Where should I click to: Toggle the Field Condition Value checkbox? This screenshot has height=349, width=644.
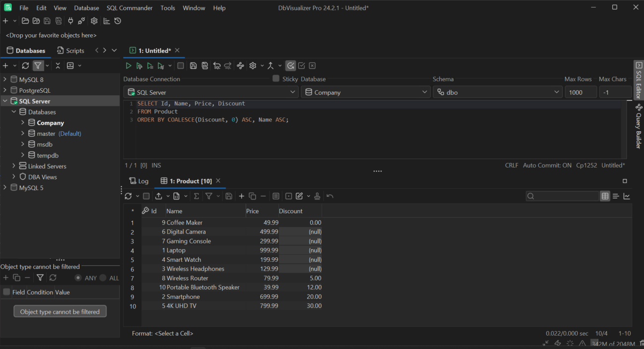[5, 292]
